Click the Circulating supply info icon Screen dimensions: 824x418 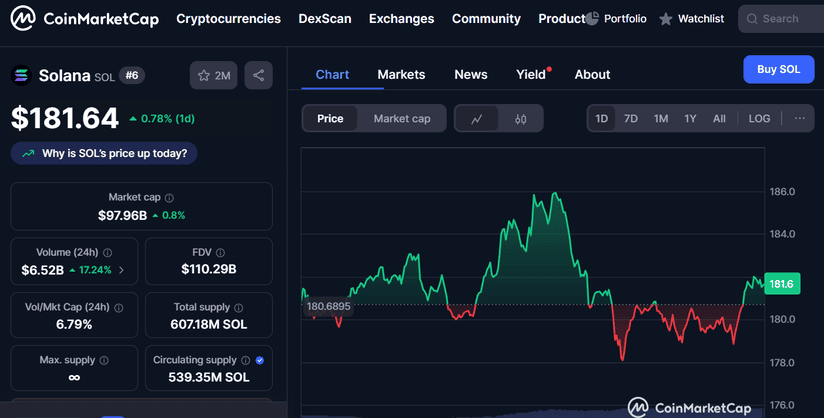[x=245, y=360]
